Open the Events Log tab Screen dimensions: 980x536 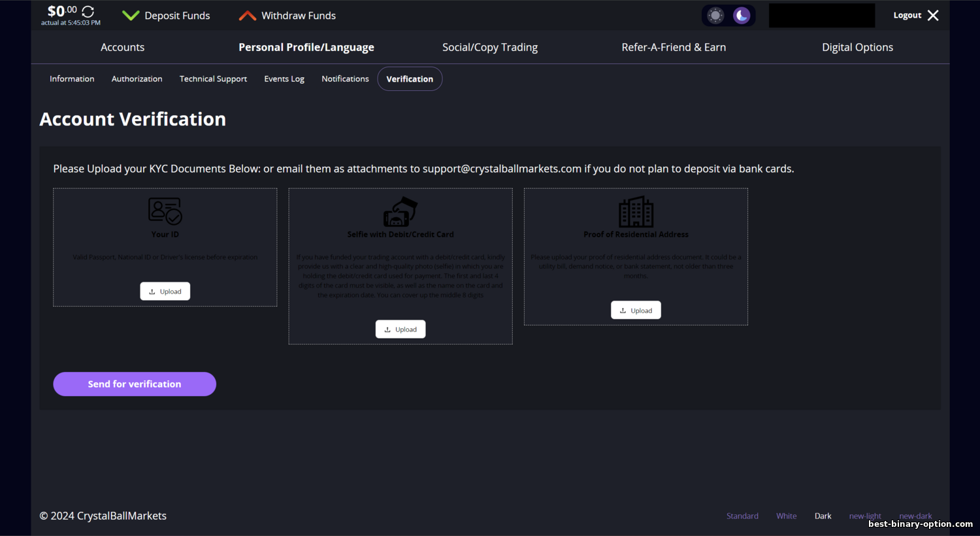point(284,79)
